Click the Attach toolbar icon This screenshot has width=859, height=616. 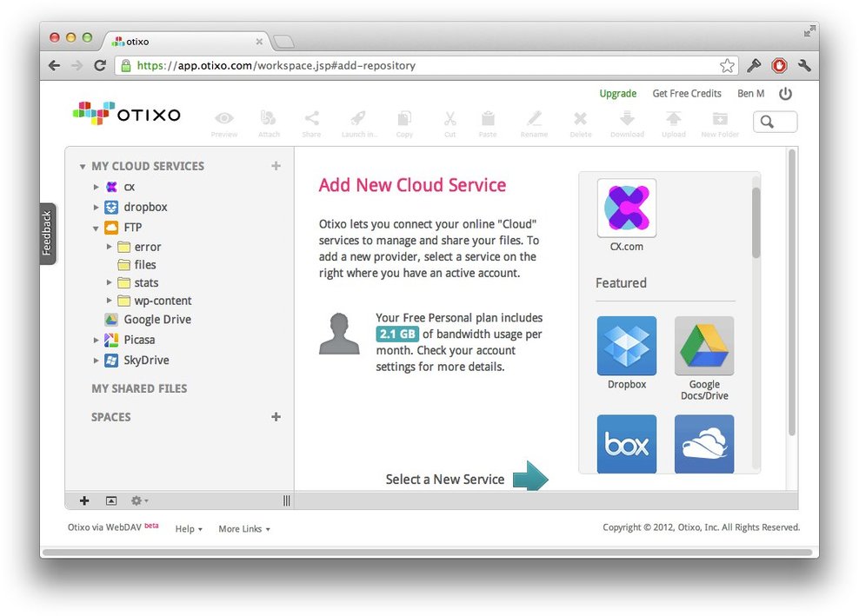pyautogui.click(x=268, y=117)
